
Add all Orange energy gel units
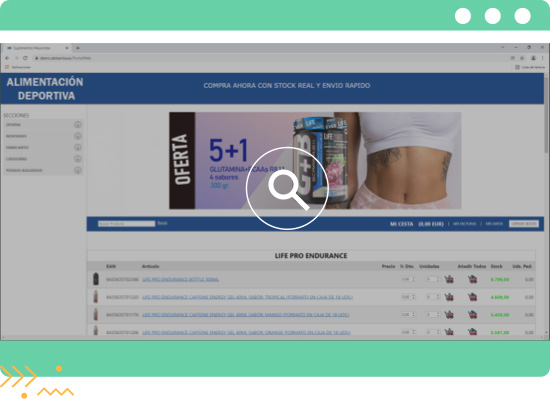pyautogui.click(x=472, y=331)
